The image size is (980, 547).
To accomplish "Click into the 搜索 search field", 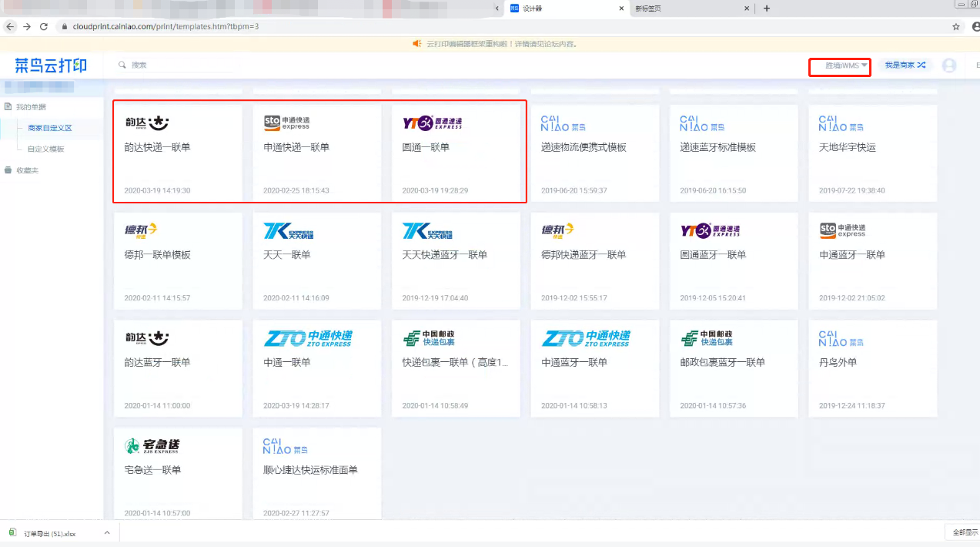I will (181, 65).
